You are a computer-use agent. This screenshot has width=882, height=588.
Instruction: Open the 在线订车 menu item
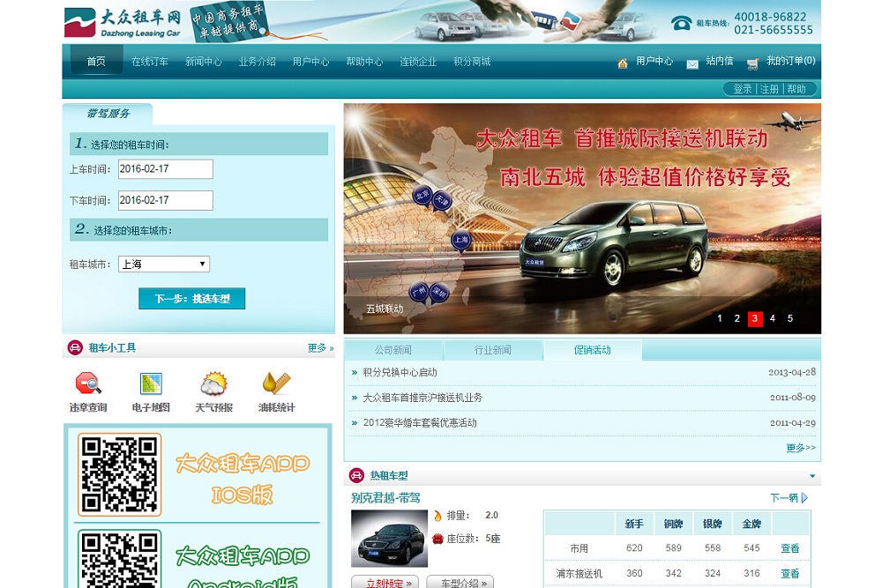[150, 62]
